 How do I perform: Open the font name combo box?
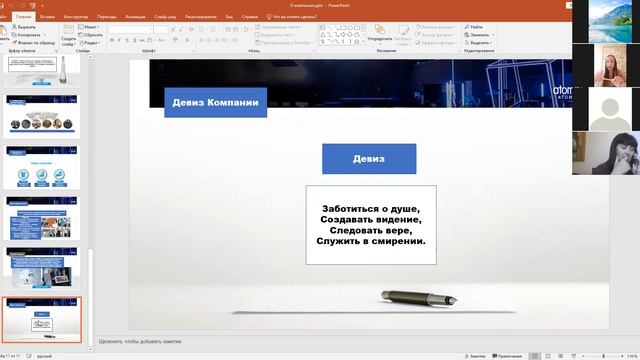[x=131, y=29]
